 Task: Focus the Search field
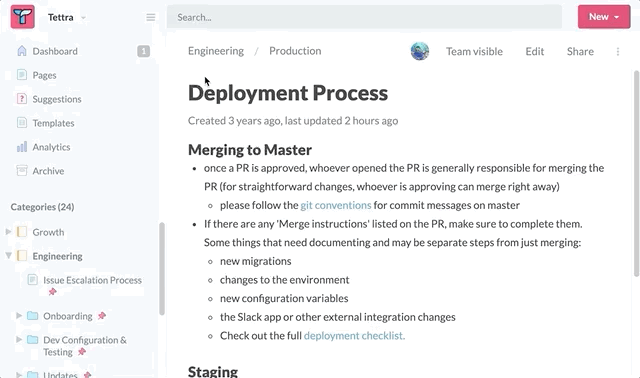coord(364,17)
